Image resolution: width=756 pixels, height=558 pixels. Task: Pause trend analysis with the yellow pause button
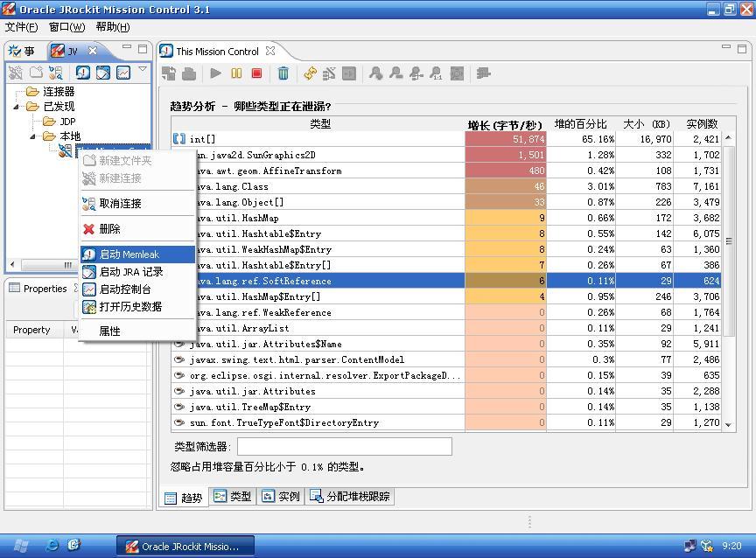(x=236, y=73)
